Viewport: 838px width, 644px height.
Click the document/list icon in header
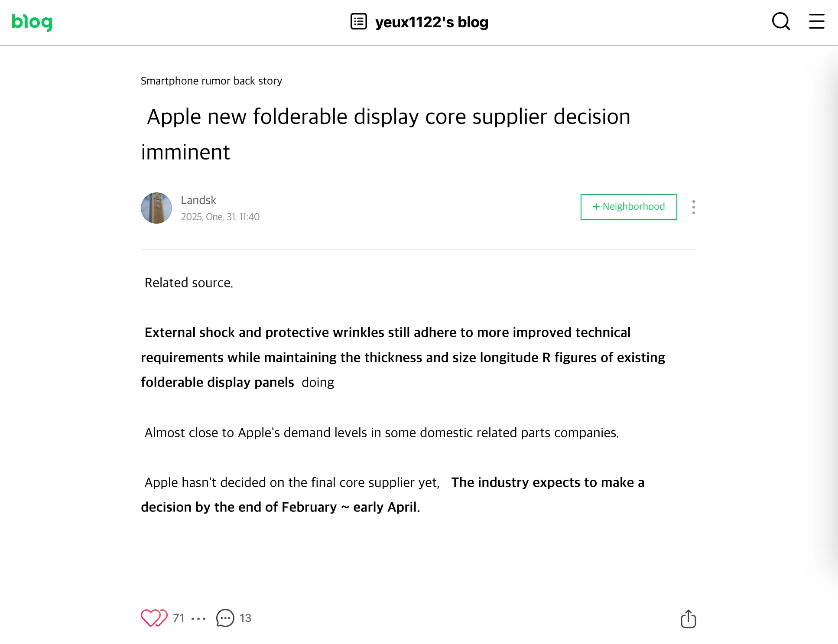[x=358, y=22]
